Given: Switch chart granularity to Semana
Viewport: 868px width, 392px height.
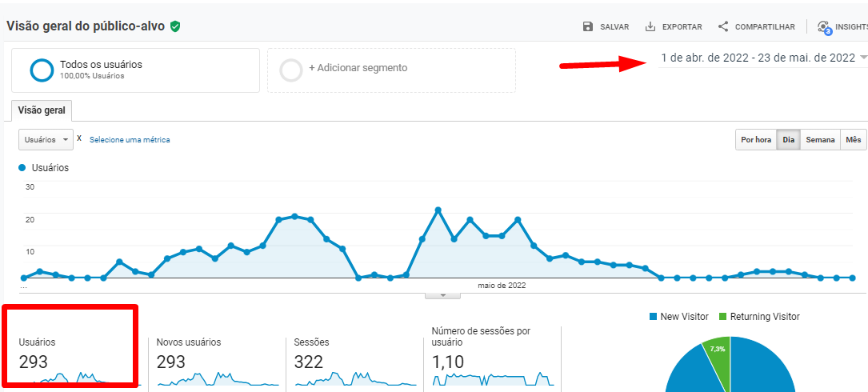Looking at the screenshot, I should pos(820,140).
